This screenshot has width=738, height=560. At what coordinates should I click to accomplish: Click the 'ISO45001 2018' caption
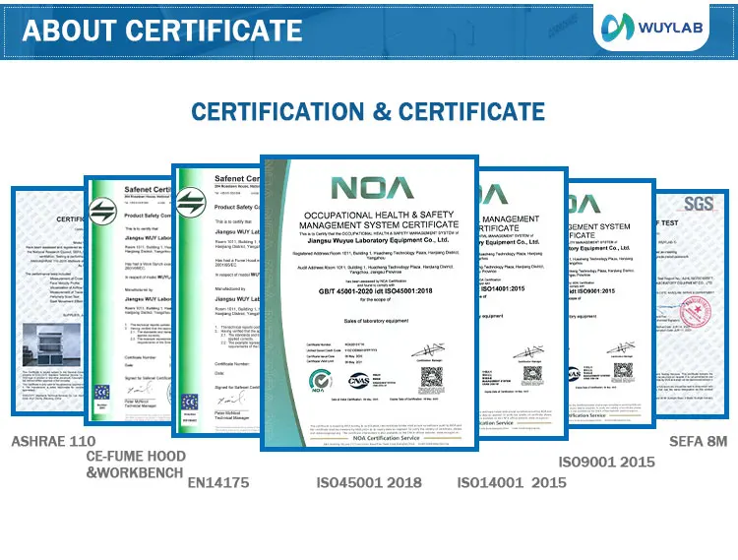[369, 482]
